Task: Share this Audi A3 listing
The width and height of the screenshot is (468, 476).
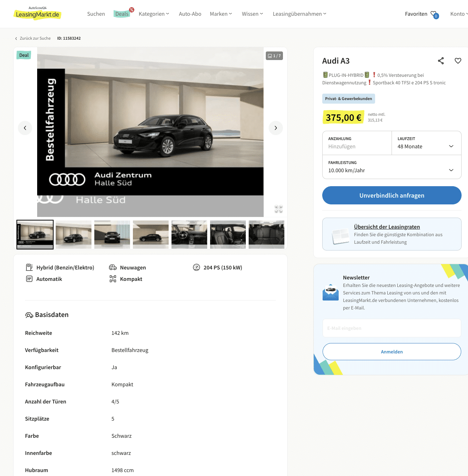Action: click(x=441, y=61)
